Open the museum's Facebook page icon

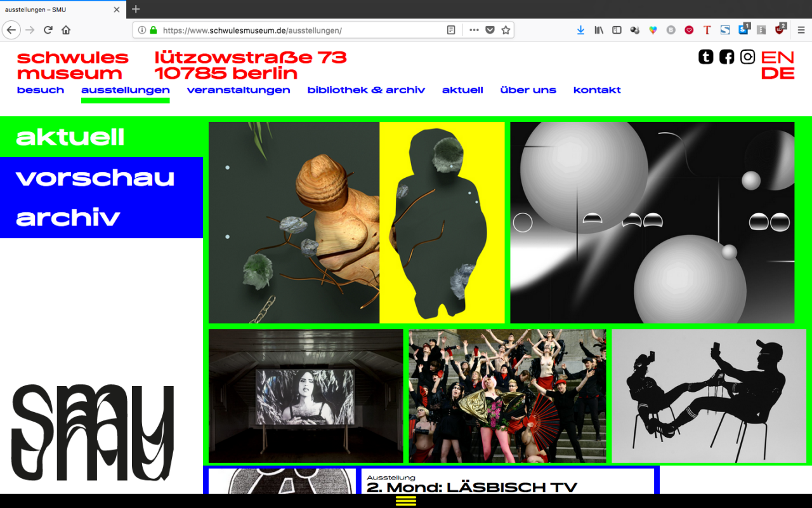pos(726,57)
